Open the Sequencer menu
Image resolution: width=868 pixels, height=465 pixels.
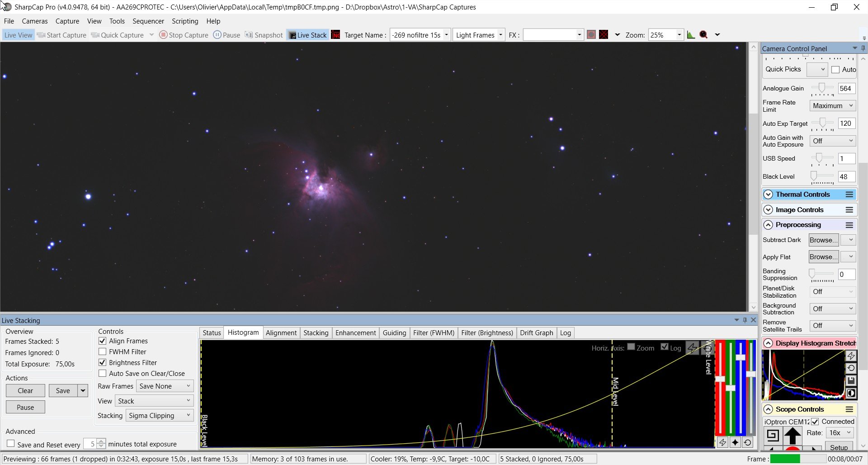pos(148,21)
